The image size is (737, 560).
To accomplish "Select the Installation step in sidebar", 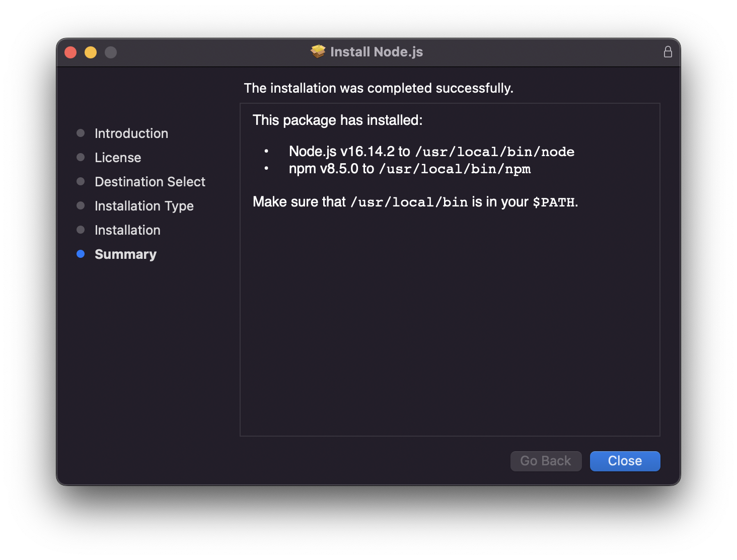I will tap(127, 230).
